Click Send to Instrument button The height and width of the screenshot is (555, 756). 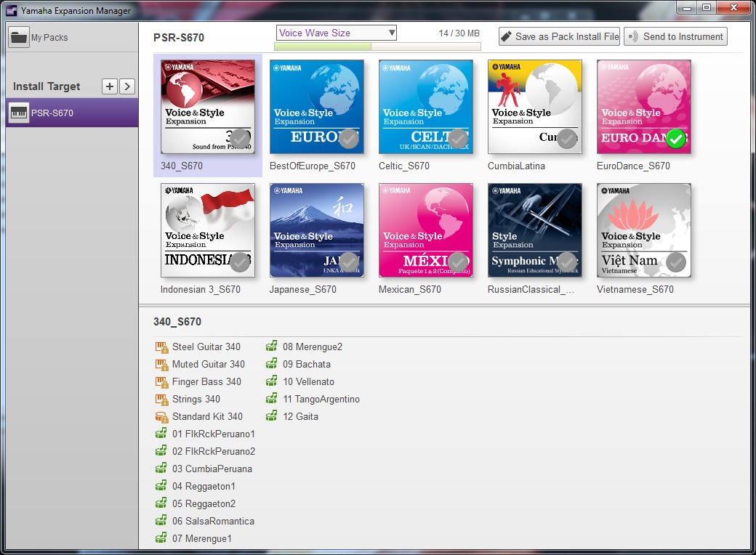[675, 36]
